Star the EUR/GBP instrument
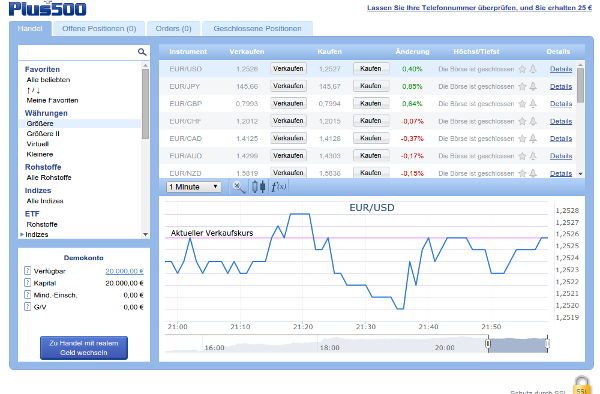This screenshot has width=600, height=394. 522,104
